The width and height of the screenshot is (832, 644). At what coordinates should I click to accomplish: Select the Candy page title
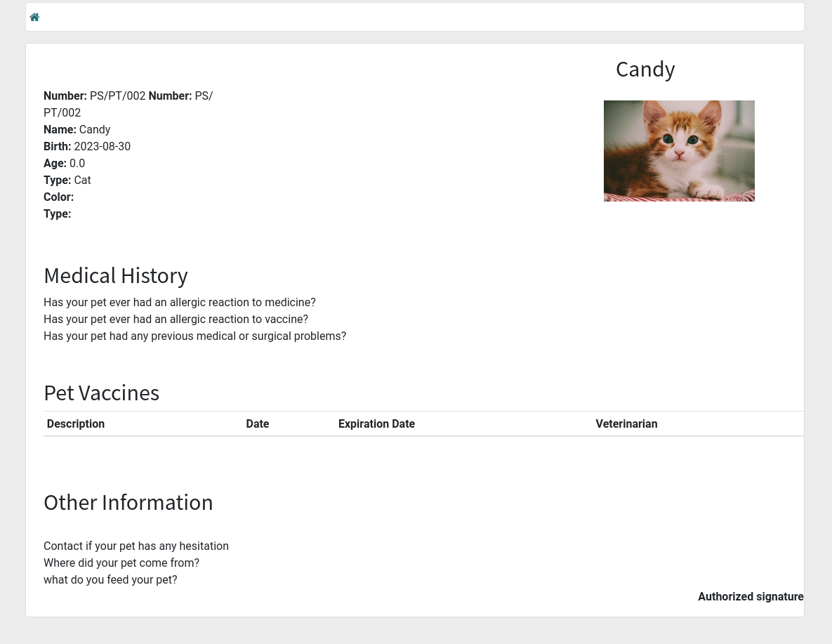(645, 69)
